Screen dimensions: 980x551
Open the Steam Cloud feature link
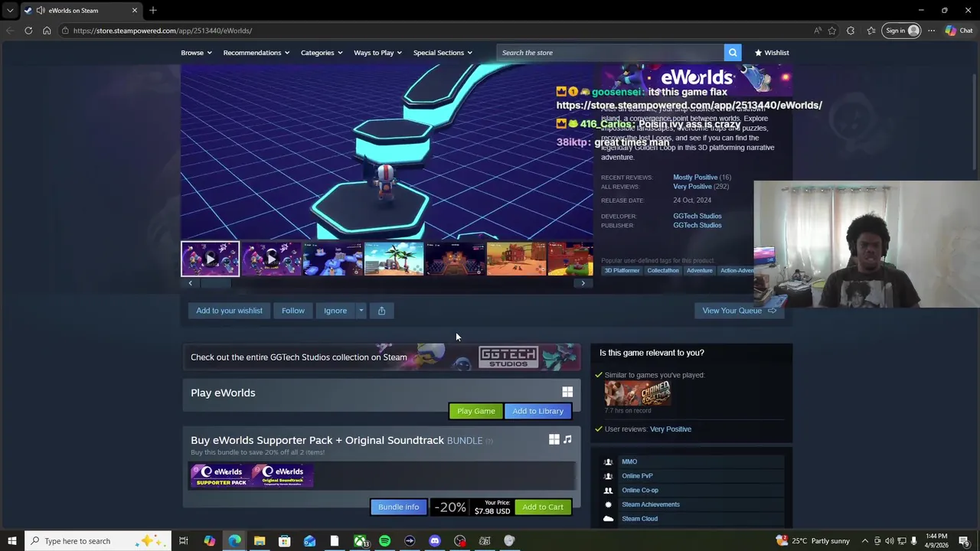639,519
